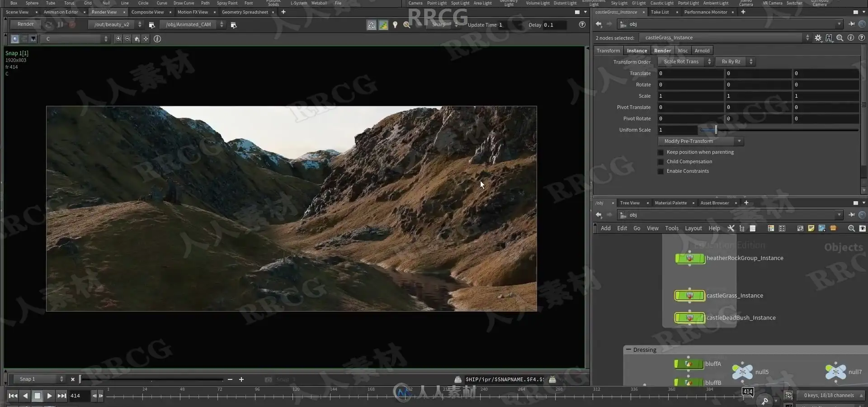Enable Keep position when parenting checkbox
Viewport: 868px width, 407px height.
pos(660,152)
